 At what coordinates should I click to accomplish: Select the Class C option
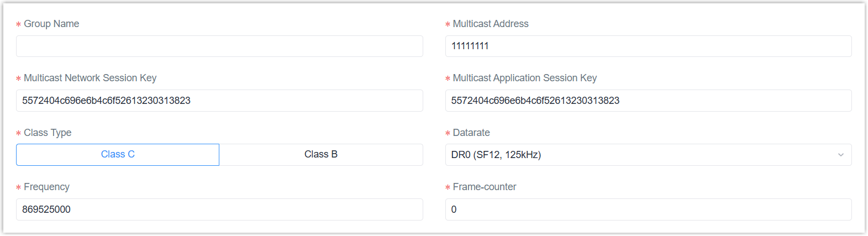click(118, 155)
